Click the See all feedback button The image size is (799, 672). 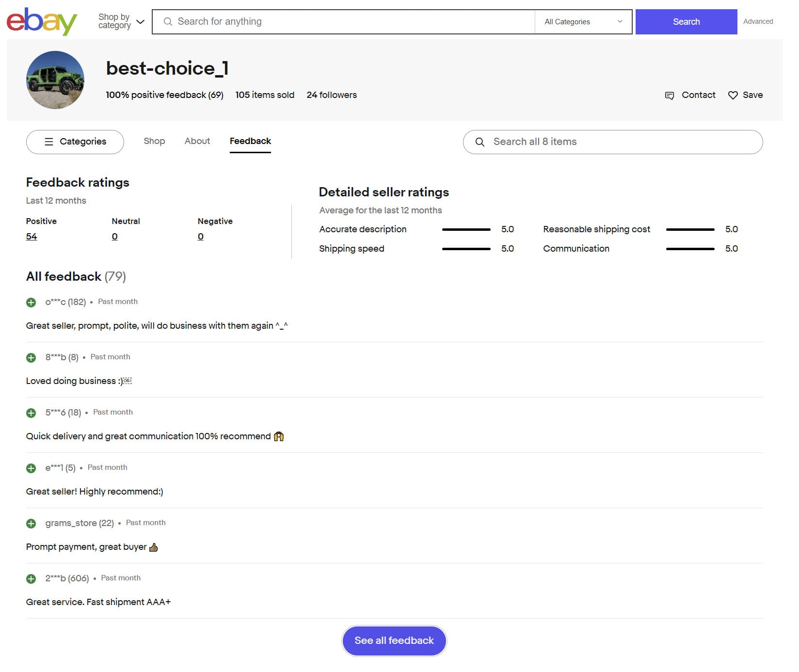(x=394, y=640)
